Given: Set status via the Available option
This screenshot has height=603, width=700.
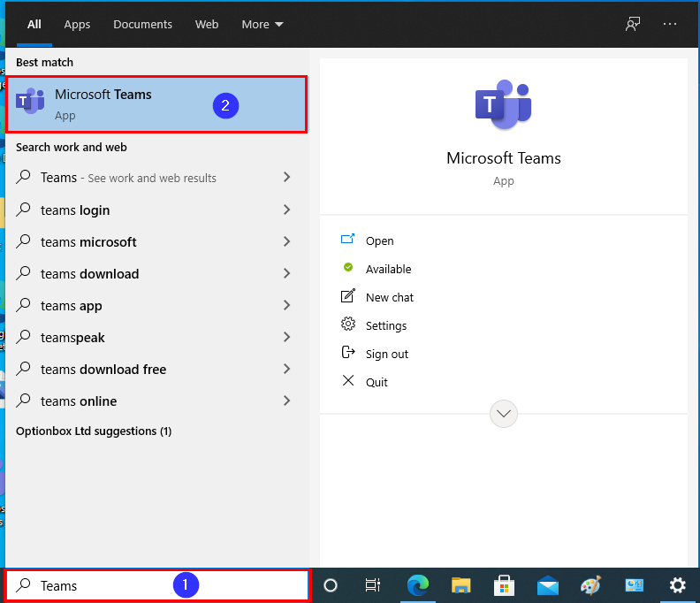Looking at the screenshot, I should point(388,269).
